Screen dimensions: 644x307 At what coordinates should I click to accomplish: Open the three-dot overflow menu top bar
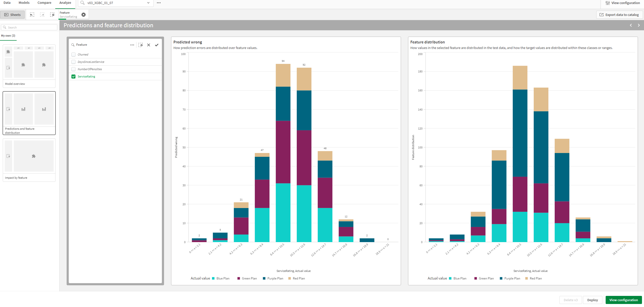(x=158, y=3)
